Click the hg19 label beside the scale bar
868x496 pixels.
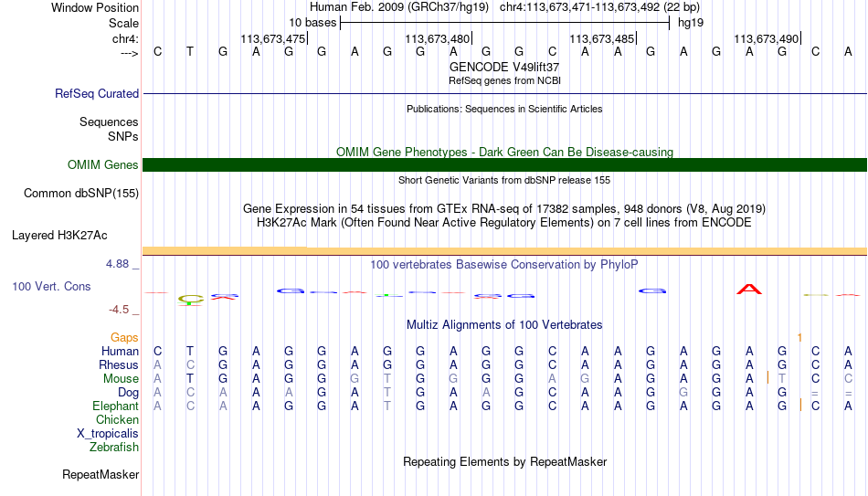(x=691, y=23)
